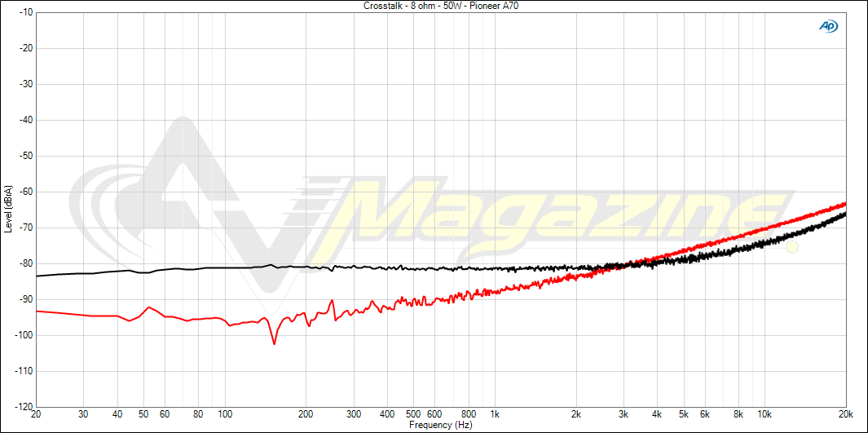Click the '20k' frequency tick label
Image resolution: width=868 pixels, height=433 pixels.
(x=845, y=414)
